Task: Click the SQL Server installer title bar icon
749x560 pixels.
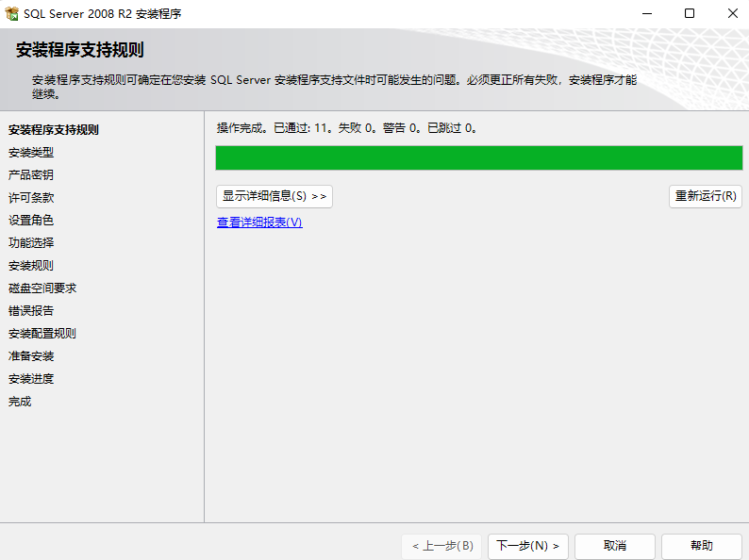Action: tap(11, 13)
